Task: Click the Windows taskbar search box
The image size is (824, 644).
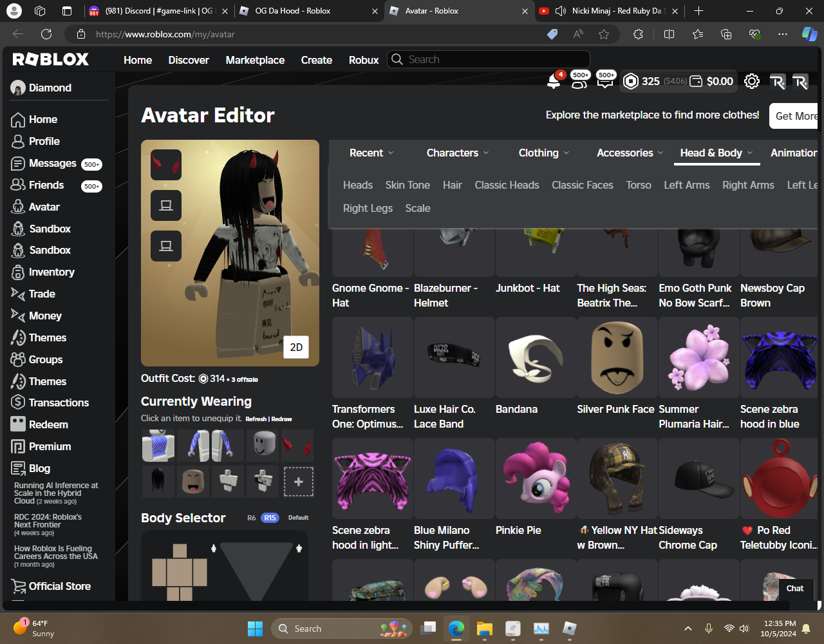Action: (x=342, y=629)
